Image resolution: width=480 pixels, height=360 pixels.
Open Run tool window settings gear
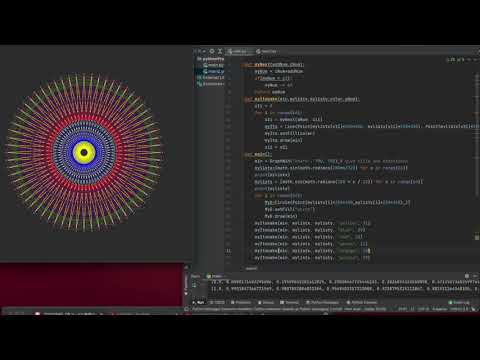pos(467,276)
